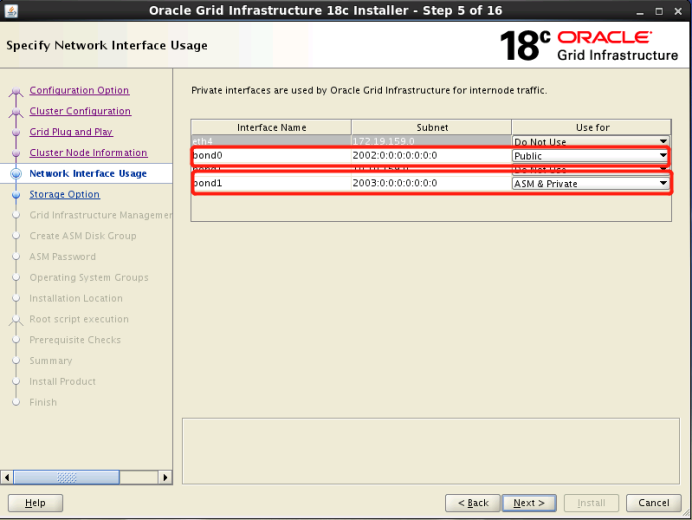Click the Interface Name column header
692x520 pixels.
[271, 128]
